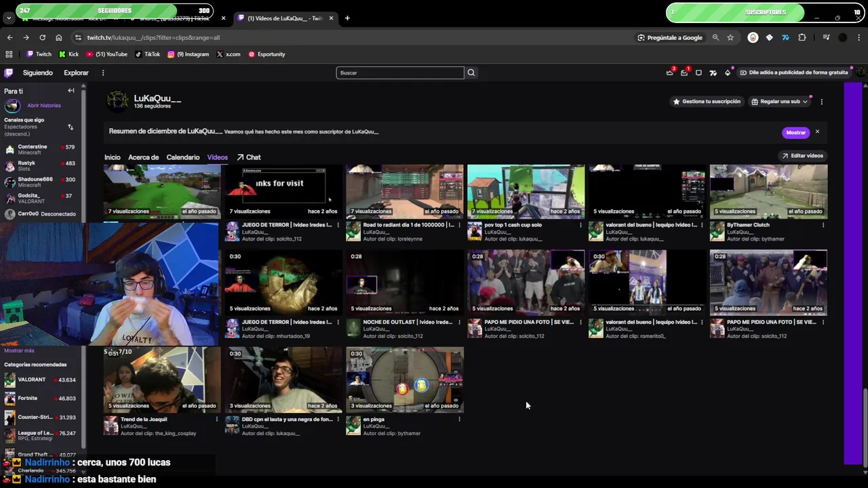Select the Videos tab
This screenshot has height=488, width=868.
click(218, 157)
